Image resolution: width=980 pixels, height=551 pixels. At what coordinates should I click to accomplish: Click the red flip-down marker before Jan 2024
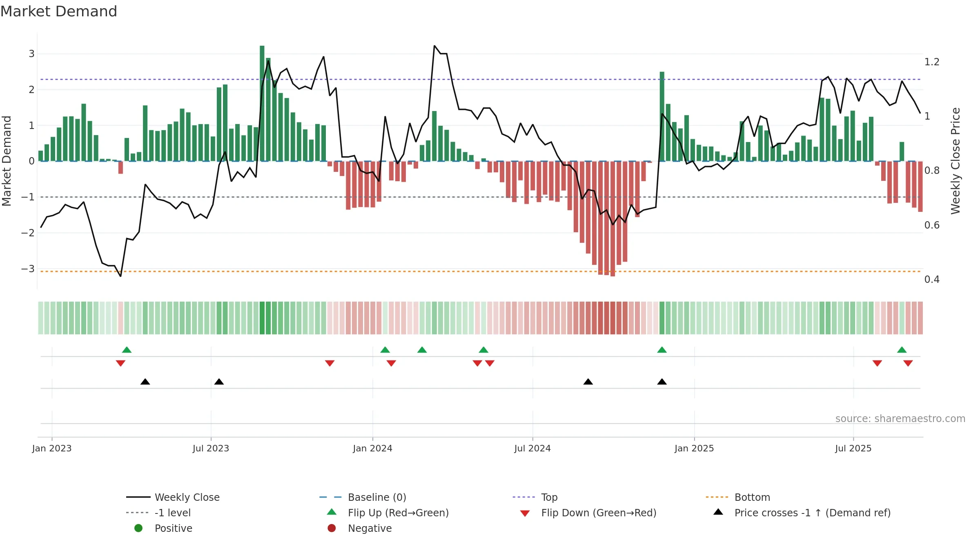pos(330,363)
